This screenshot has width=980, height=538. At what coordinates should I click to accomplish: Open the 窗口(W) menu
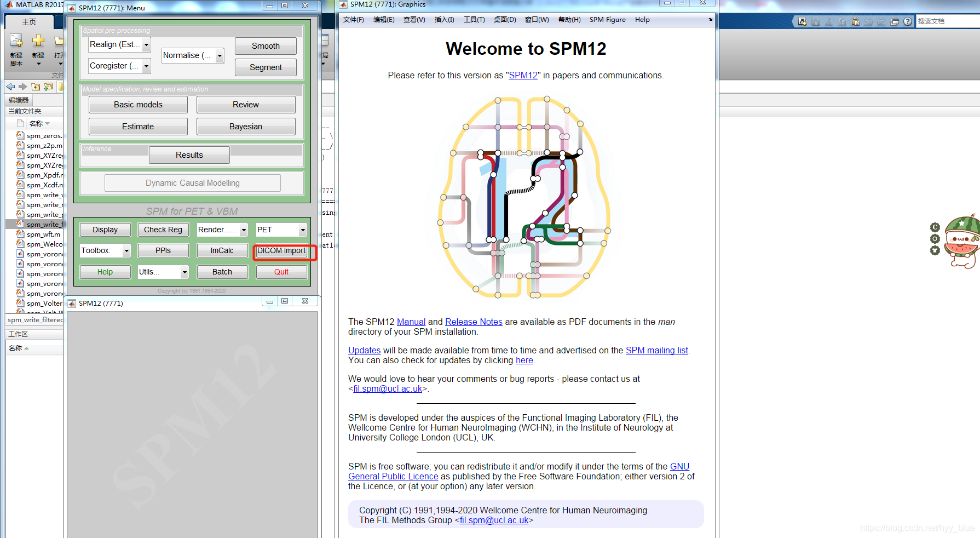click(537, 20)
